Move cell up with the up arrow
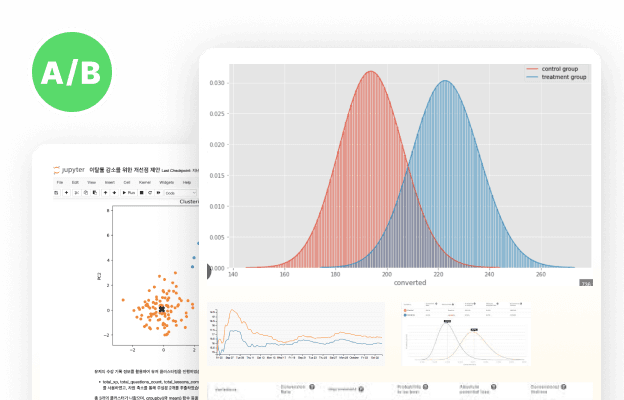Image resolution: width=624 pixels, height=400 pixels. (x=106, y=192)
